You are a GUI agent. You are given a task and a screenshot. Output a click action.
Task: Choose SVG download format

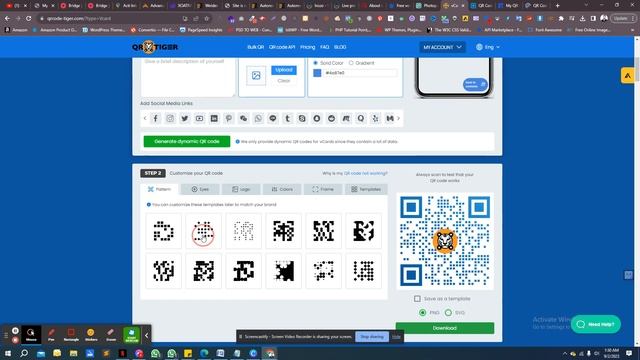tap(448, 313)
